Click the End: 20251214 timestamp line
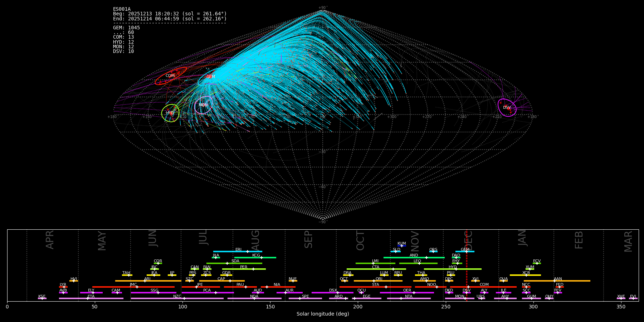Screen dimensions: 644x322 coord(170,19)
